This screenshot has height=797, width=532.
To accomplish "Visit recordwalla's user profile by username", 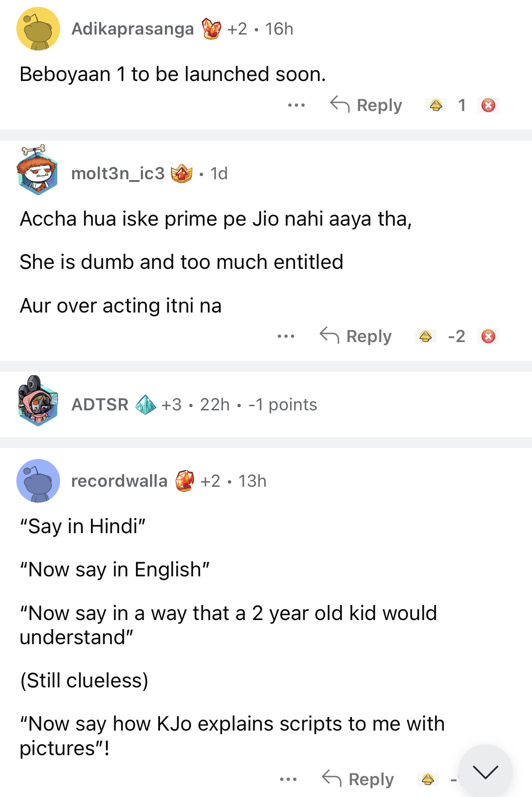I will pos(120,481).
